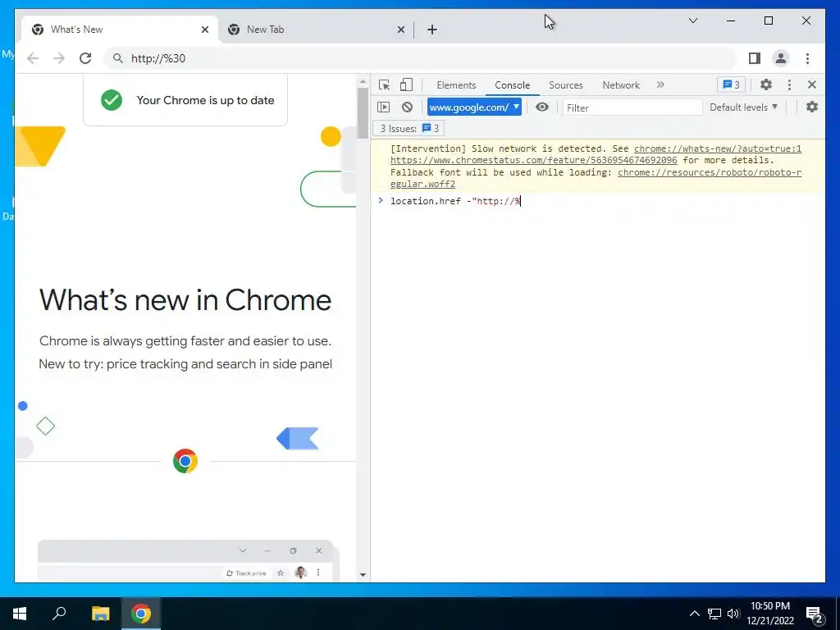Open Windows taskbar search

click(x=59, y=614)
